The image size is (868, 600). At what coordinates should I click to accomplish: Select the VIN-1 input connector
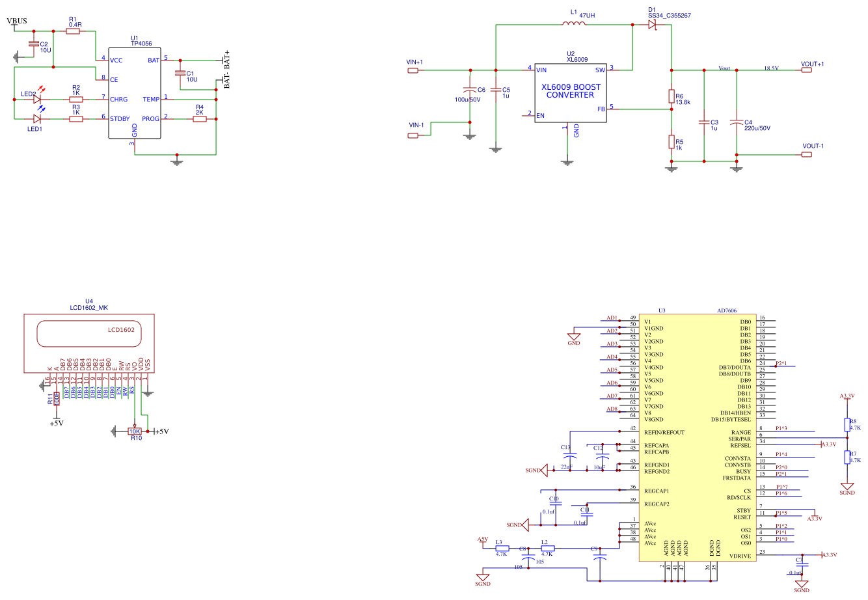(413, 135)
